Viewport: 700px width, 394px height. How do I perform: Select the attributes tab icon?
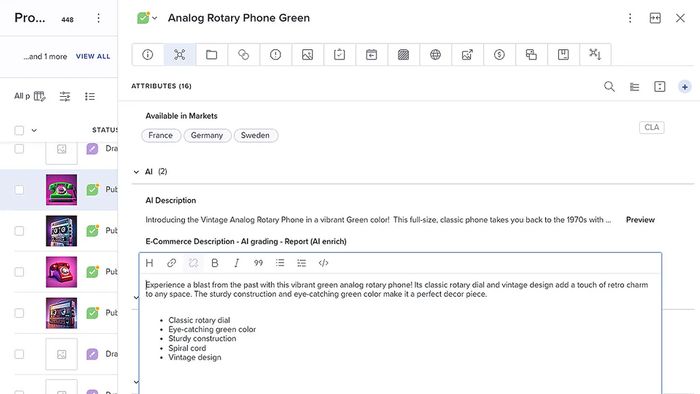tap(179, 54)
